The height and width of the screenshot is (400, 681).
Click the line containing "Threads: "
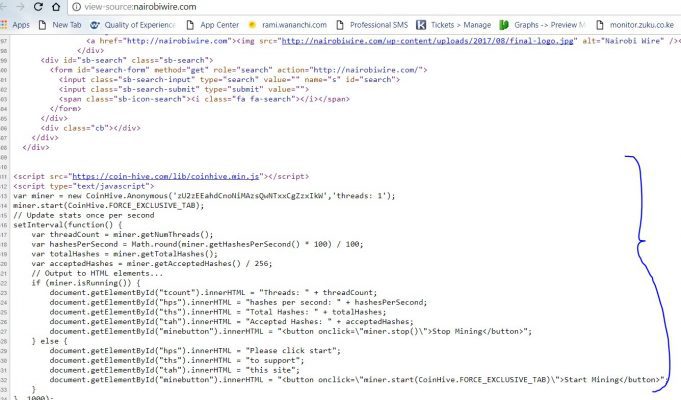coord(213,293)
